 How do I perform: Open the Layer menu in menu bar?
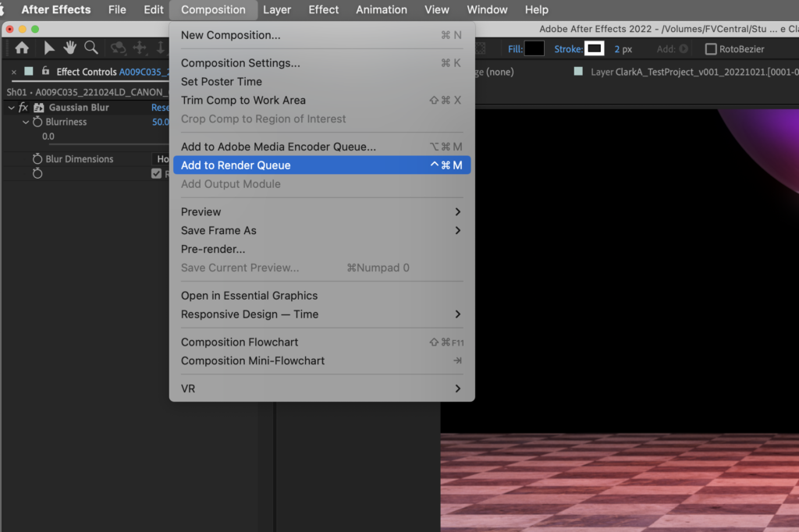click(x=277, y=9)
